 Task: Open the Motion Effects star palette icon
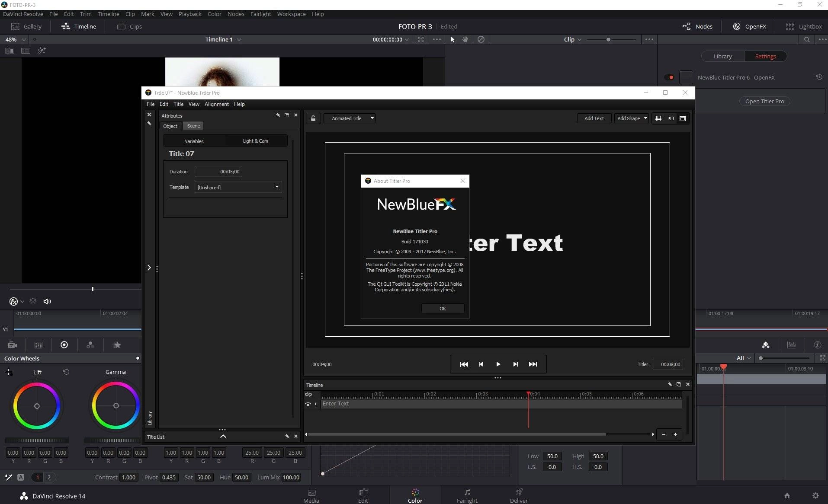(x=116, y=345)
